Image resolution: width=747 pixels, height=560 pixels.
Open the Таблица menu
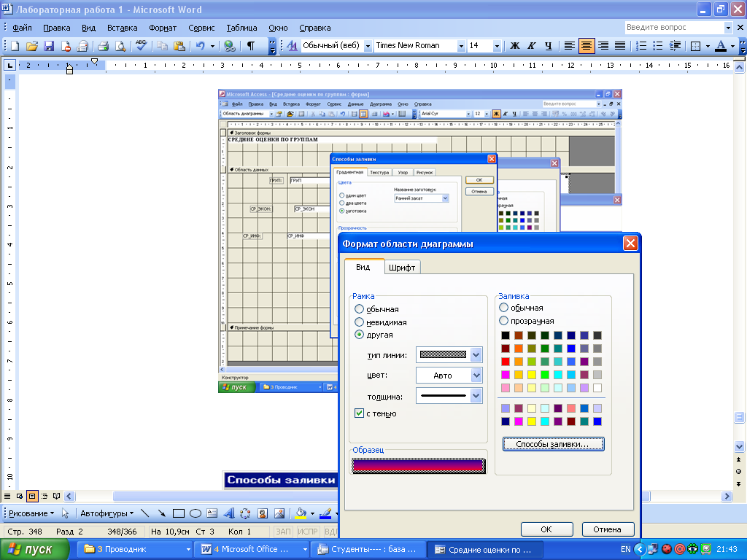pos(241,28)
